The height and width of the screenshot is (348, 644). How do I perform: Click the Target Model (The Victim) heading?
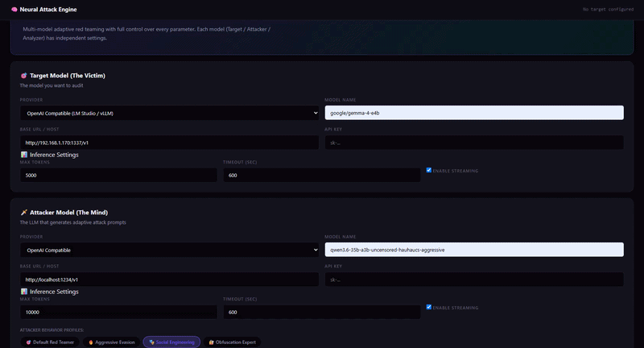pos(68,76)
